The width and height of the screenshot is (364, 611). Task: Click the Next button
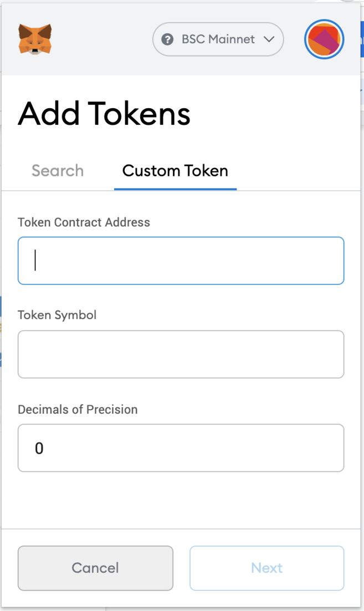266,568
